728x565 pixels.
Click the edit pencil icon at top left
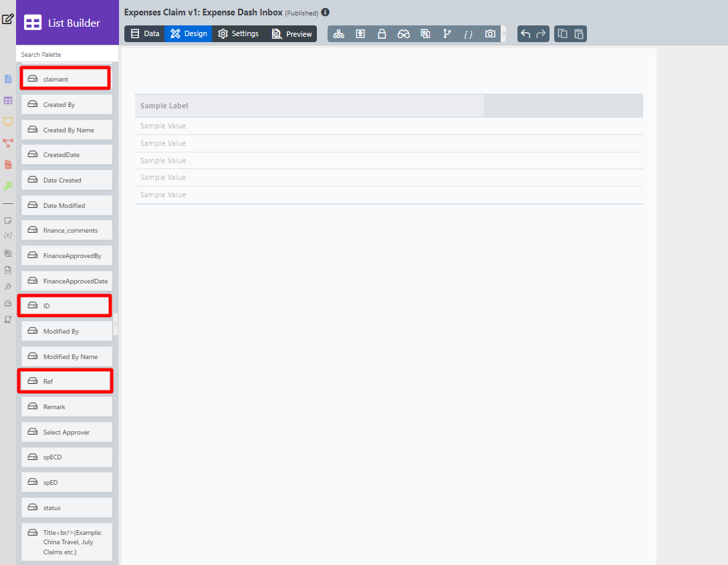point(7,19)
